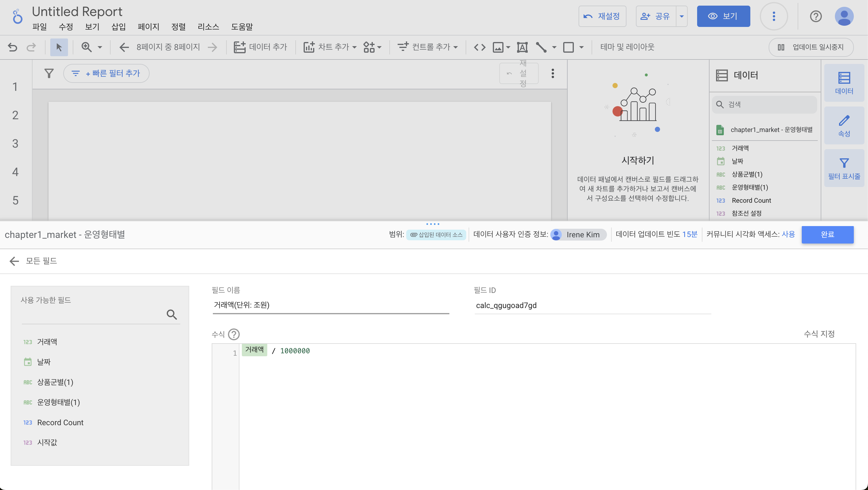Screen dimensions: 868x490
Task: Open the 리소스 menu
Action: [208, 27]
